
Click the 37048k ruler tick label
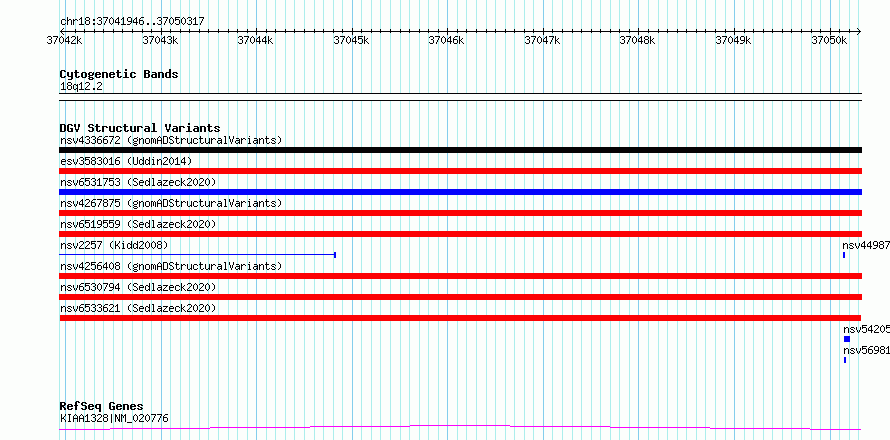click(638, 40)
